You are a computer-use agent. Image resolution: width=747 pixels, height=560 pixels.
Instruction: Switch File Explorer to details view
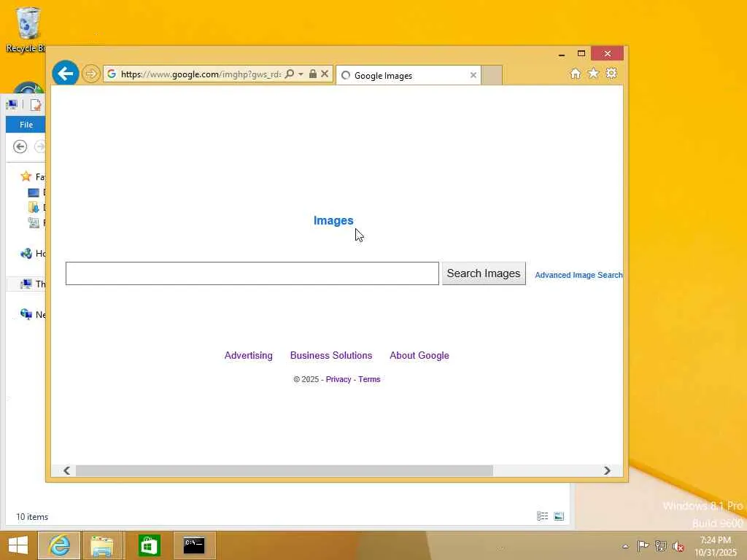pos(542,516)
